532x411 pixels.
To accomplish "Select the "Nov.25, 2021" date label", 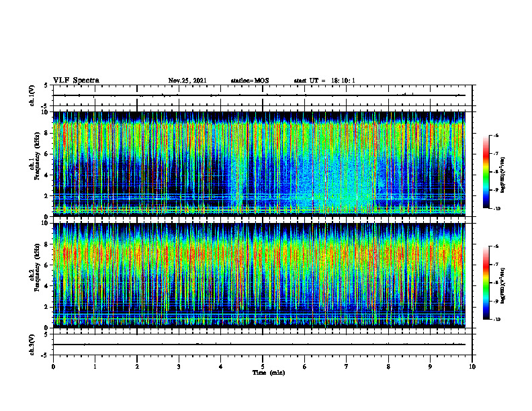I will coord(187,81).
